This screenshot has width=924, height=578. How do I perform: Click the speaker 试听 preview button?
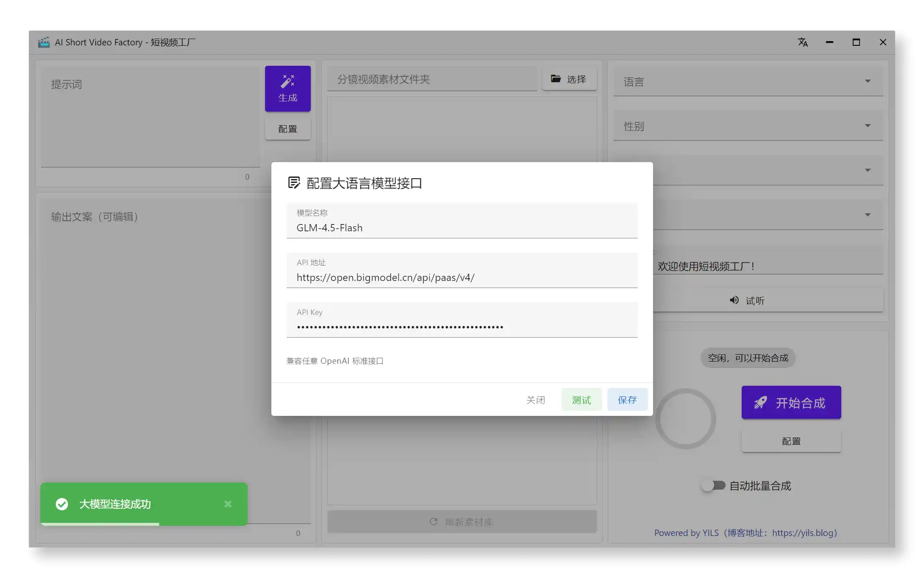click(x=747, y=300)
